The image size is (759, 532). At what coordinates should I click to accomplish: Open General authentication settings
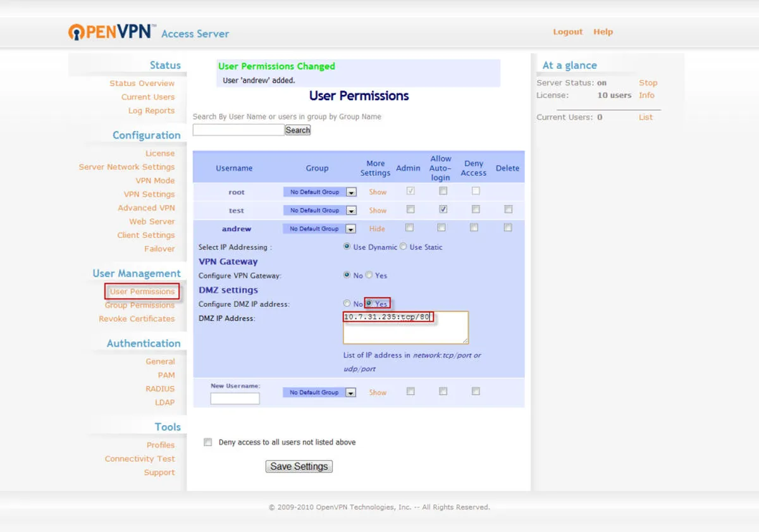pyautogui.click(x=160, y=362)
